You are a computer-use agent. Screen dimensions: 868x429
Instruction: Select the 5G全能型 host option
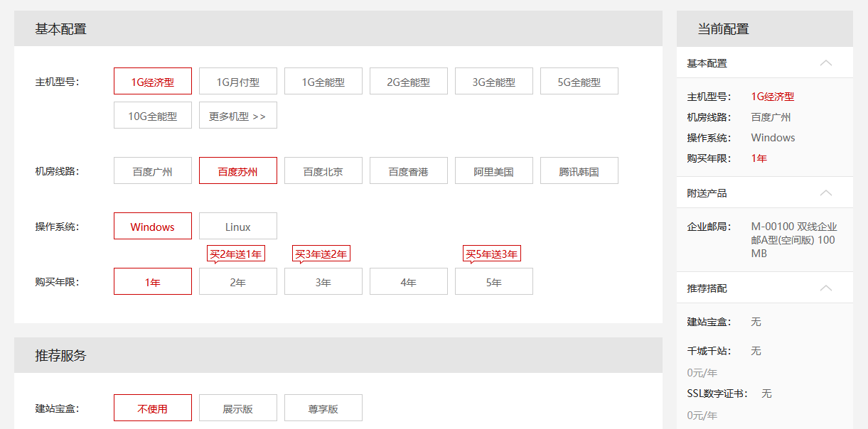tap(579, 82)
